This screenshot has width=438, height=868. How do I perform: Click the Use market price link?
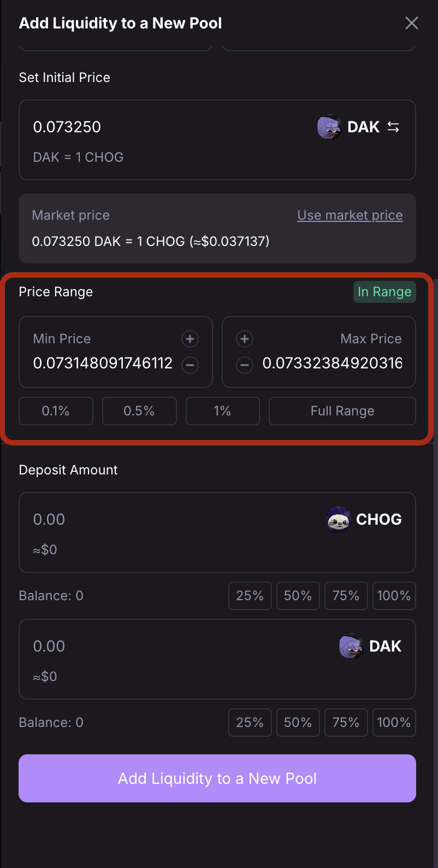coord(350,215)
